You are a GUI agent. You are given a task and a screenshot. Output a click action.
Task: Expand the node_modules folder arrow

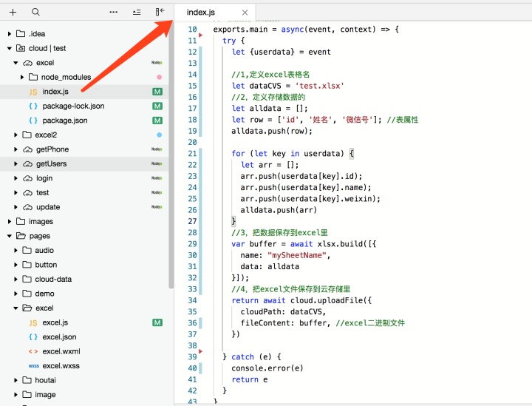click(22, 78)
